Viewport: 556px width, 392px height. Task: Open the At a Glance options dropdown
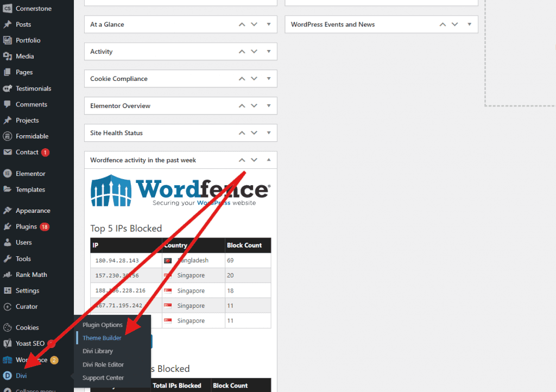click(x=269, y=24)
